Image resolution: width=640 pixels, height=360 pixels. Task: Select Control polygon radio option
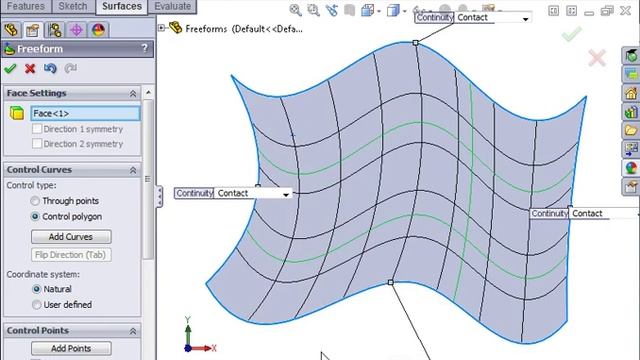click(35, 217)
